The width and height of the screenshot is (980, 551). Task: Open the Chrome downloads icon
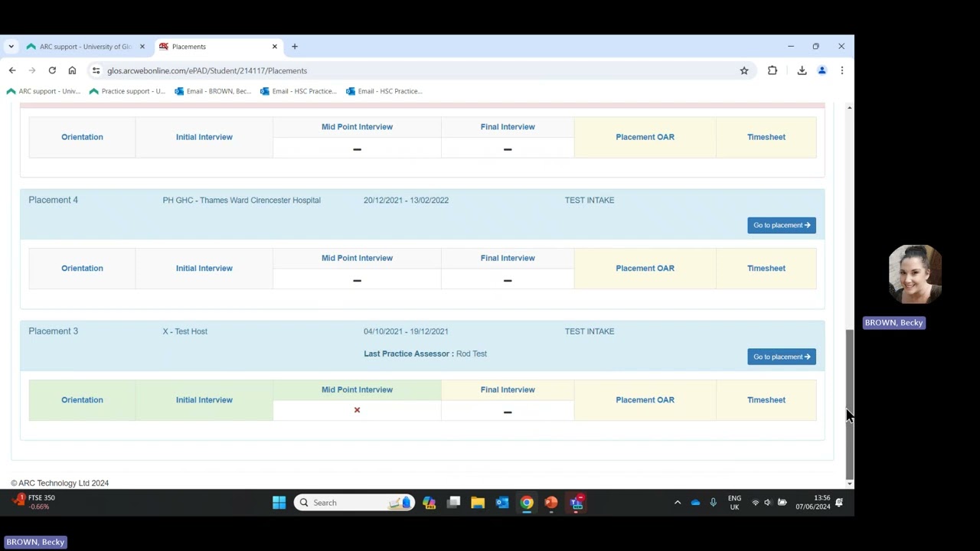(802, 70)
